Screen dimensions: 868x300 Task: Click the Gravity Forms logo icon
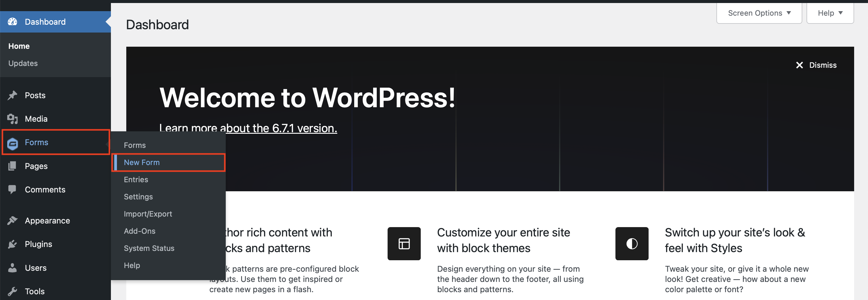(x=13, y=143)
